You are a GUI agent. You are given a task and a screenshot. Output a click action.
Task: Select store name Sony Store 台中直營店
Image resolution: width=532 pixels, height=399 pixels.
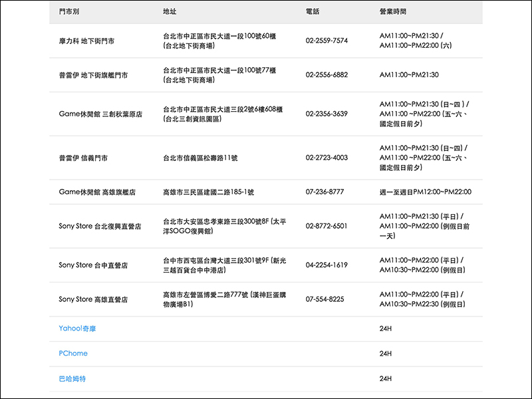coord(93,265)
